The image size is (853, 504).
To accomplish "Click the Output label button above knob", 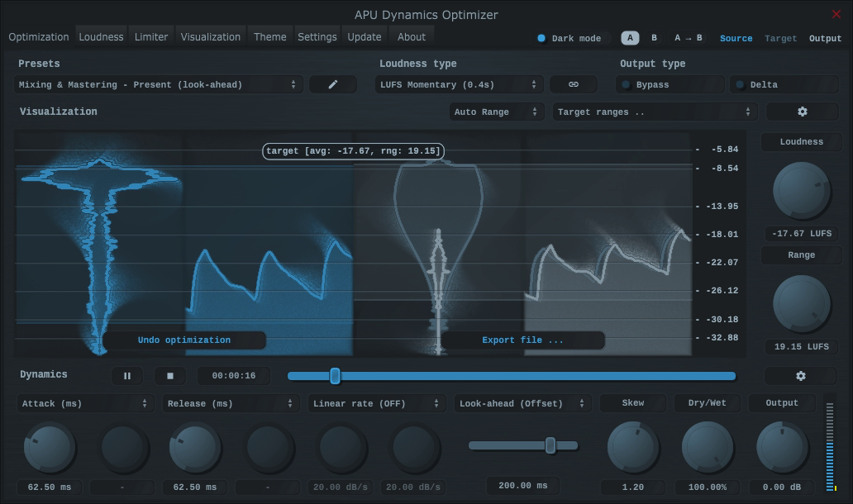I will click(782, 403).
